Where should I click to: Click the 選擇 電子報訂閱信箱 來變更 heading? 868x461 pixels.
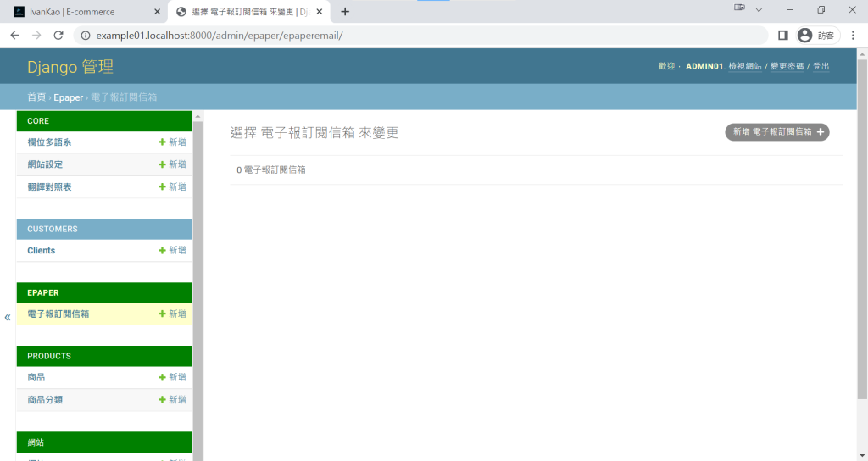point(314,133)
